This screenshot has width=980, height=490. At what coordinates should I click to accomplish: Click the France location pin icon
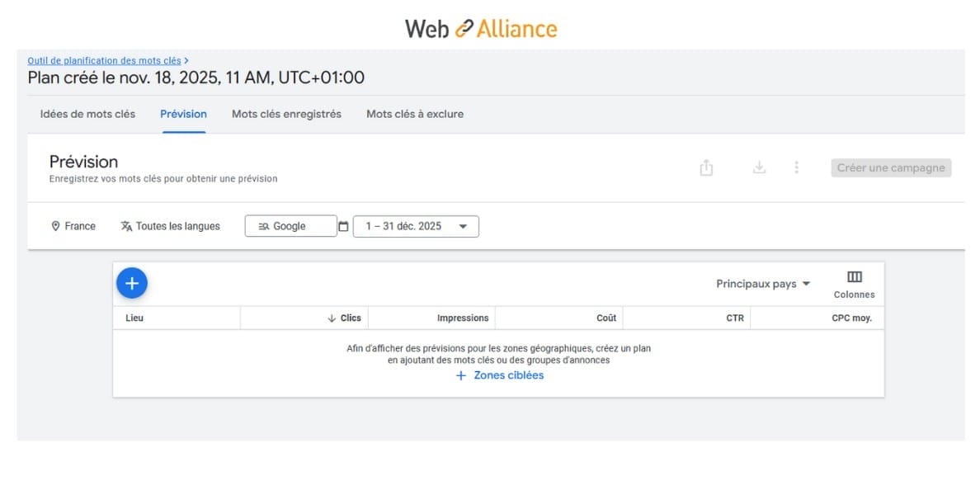[x=56, y=226]
